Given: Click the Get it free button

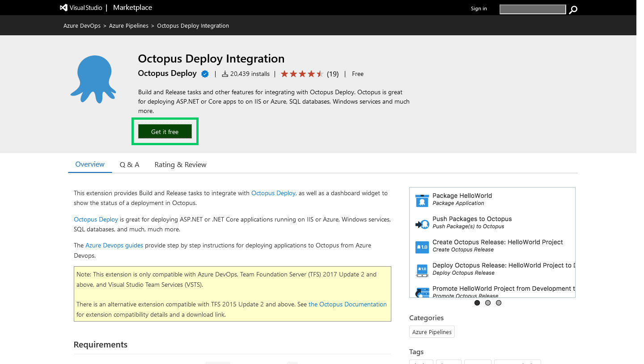Looking at the screenshot, I should (x=165, y=132).
